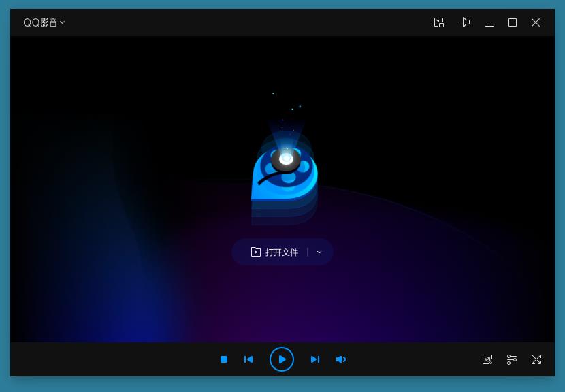
Task: Open playback adjustment settings sliders icon
Action: click(512, 359)
